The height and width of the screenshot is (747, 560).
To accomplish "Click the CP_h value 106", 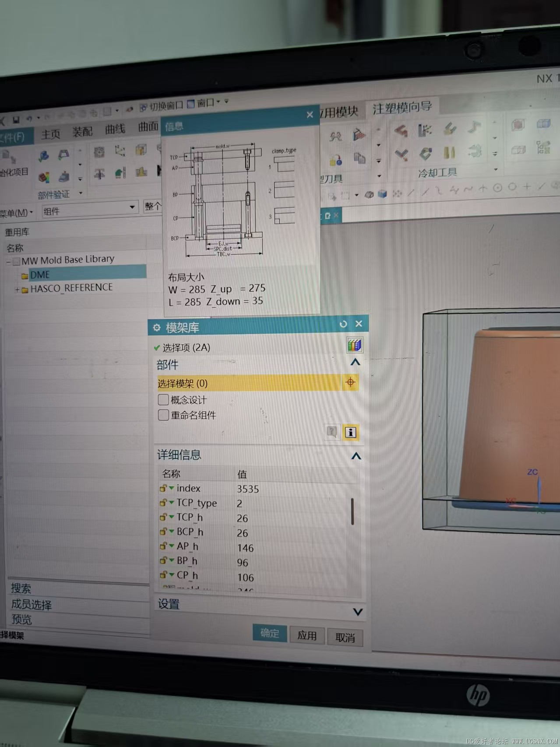I will click(245, 578).
